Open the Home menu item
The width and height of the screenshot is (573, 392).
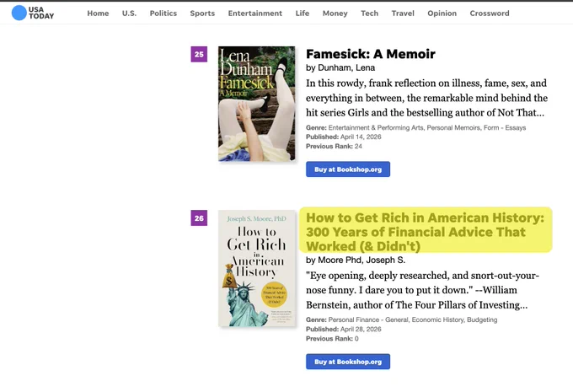pos(98,13)
